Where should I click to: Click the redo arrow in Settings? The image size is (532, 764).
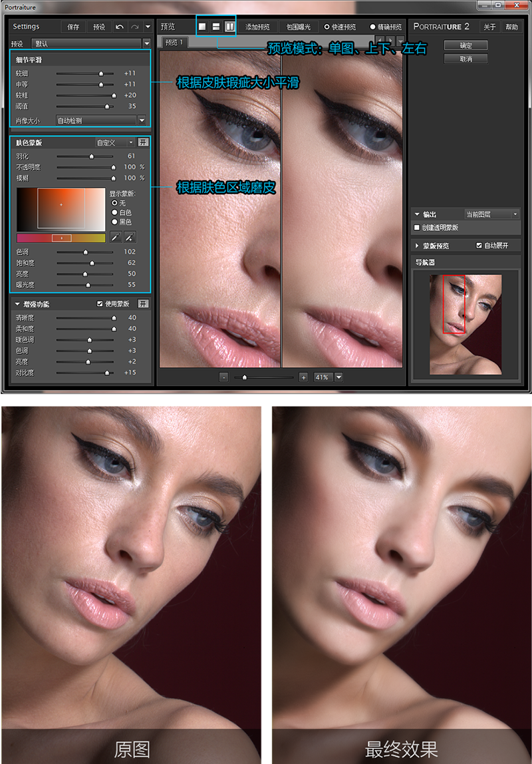click(135, 27)
